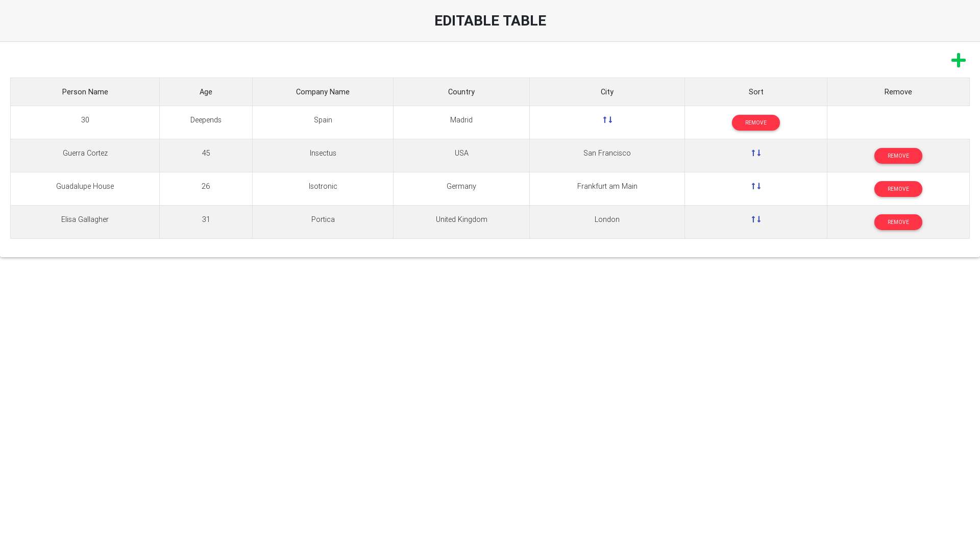Click the sort ascending icon for Guerra Cortez

pyautogui.click(x=753, y=153)
